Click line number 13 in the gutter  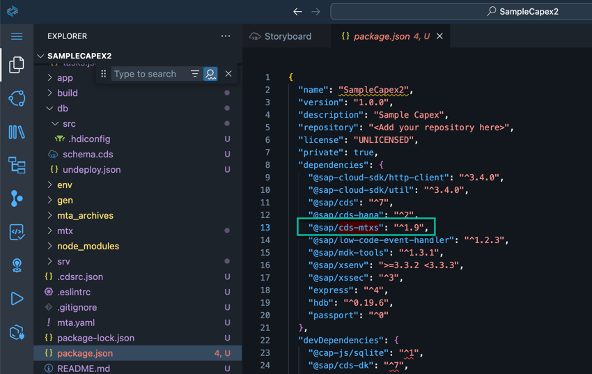265,228
